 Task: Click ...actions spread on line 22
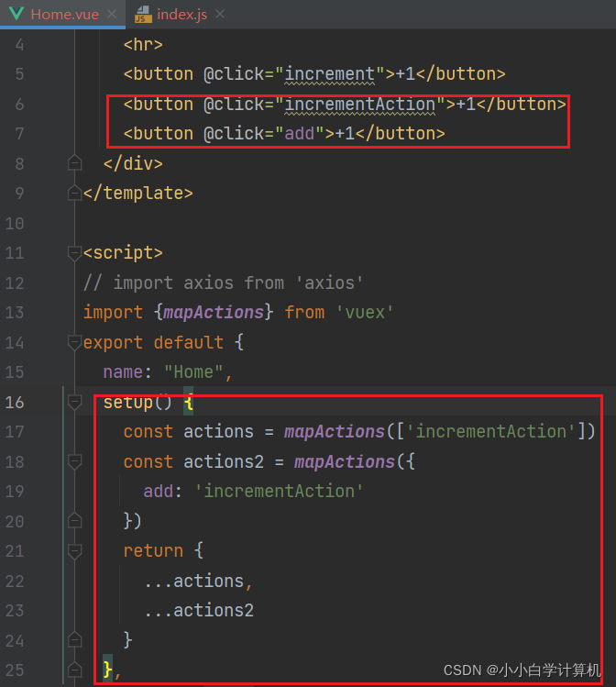coord(194,581)
